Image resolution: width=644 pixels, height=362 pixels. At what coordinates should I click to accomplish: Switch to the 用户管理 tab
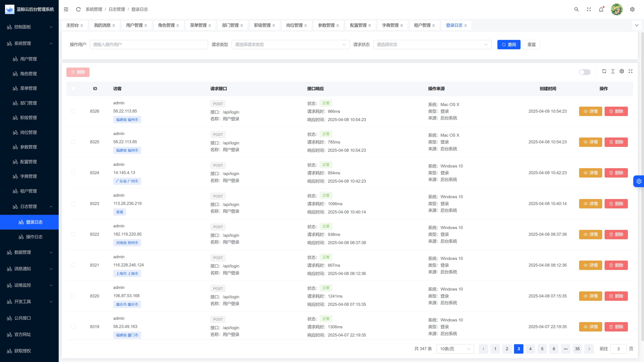coord(134,25)
